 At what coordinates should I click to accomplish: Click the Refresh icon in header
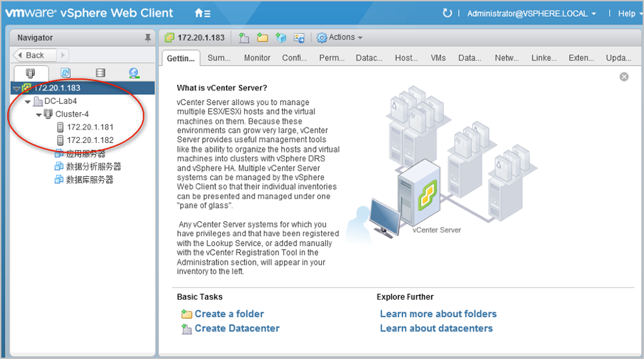tap(447, 13)
